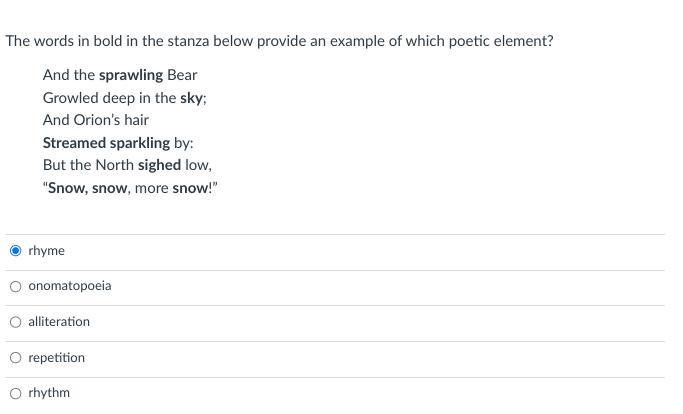The image size is (683, 414).
Task: Click the last bold snow word
Action: 191,188
